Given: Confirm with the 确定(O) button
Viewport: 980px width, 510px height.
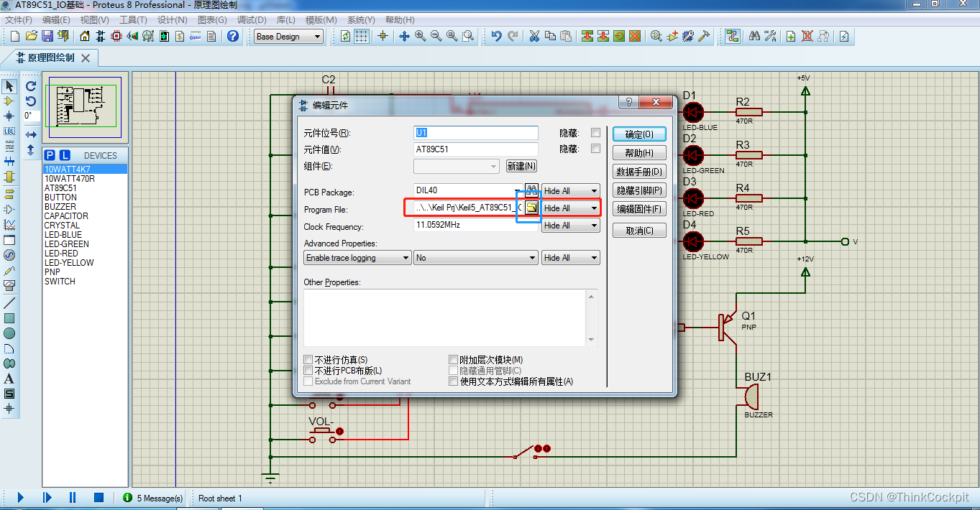Looking at the screenshot, I should point(639,134).
